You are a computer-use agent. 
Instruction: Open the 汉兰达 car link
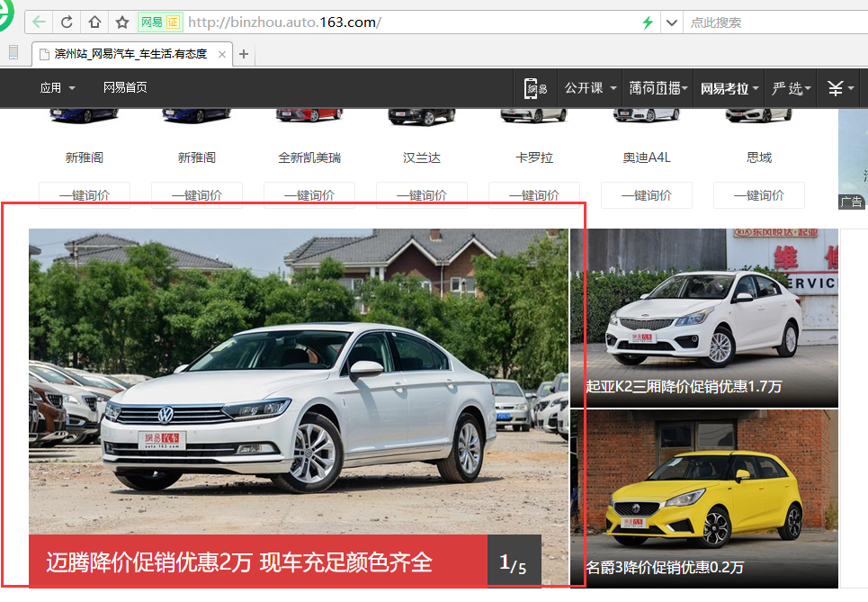click(x=422, y=157)
